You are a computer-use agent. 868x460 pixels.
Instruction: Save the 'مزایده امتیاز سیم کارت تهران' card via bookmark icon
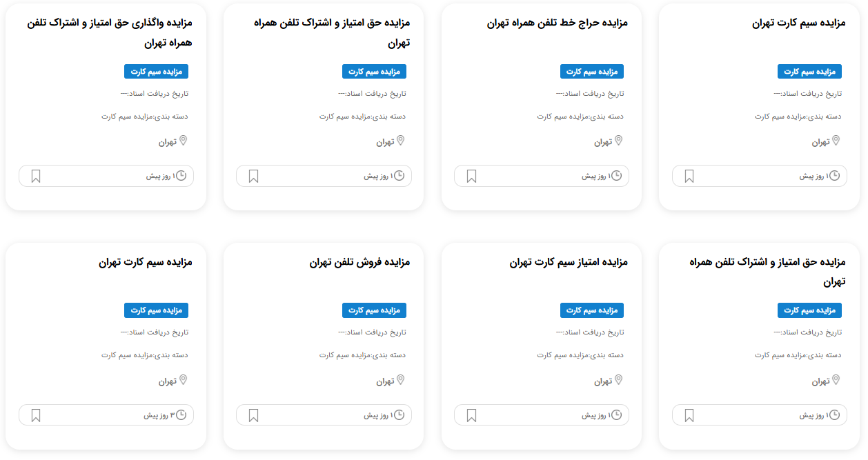pos(471,416)
